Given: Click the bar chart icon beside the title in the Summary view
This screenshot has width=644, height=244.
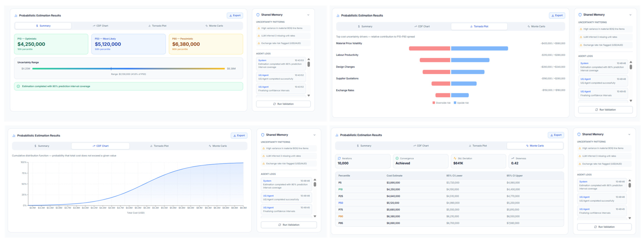Looking at the screenshot, I should (x=16, y=16).
